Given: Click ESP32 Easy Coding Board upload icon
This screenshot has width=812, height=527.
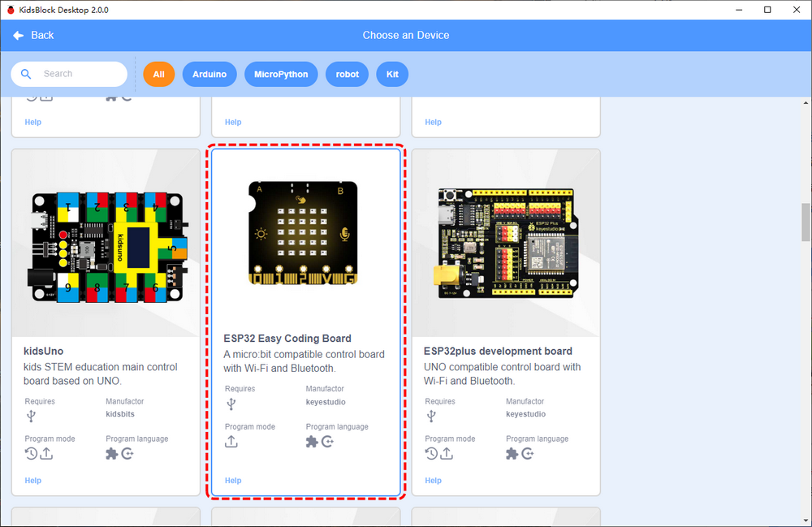Looking at the screenshot, I should pyautogui.click(x=231, y=442).
